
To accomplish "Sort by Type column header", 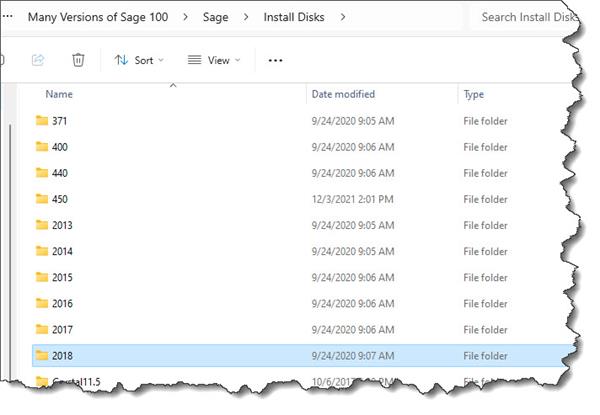I will pyautogui.click(x=474, y=94).
